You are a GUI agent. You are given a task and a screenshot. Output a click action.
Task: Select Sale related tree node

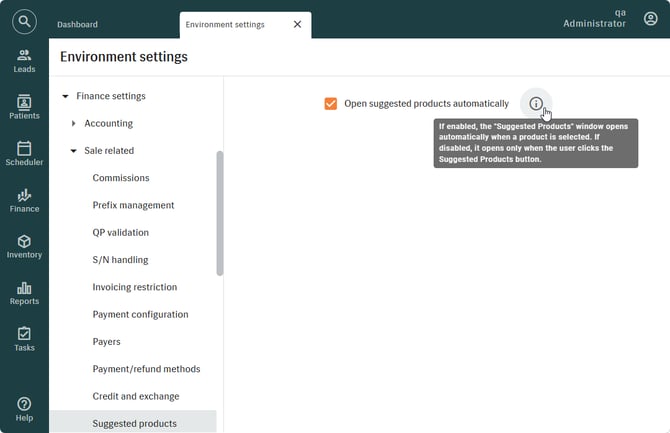tap(109, 151)
